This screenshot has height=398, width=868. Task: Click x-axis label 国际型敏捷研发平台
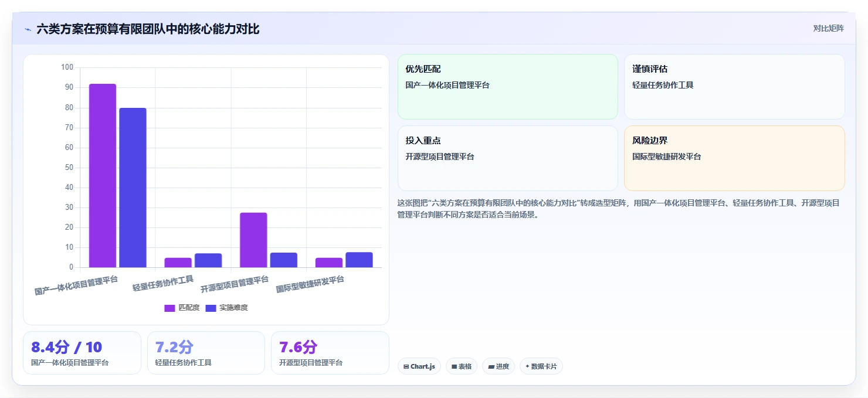(310, 284)
